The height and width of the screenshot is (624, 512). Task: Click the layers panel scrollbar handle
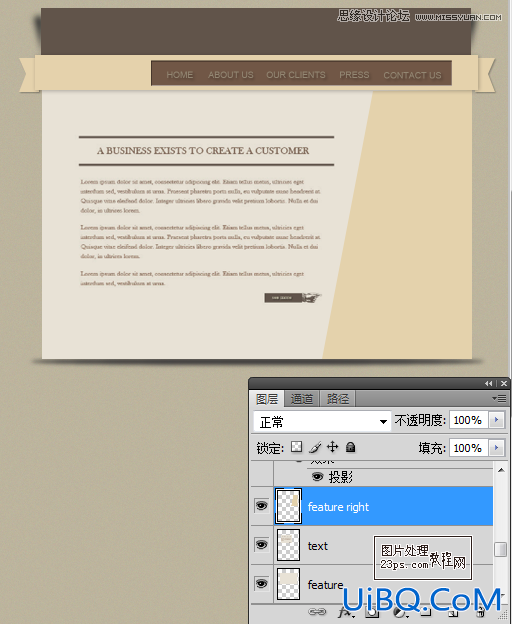[x=500, y=550]
